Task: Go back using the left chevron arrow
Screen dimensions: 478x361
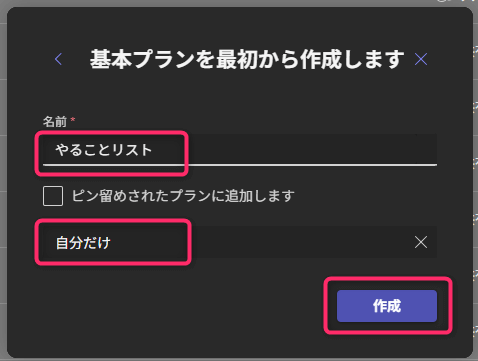Action: click(58, 59)
